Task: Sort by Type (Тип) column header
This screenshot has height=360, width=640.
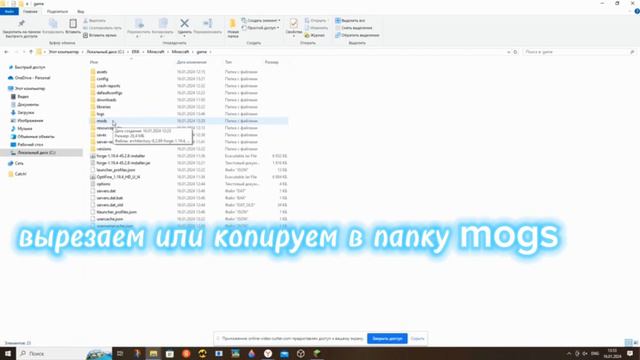Action: tap(229, 62)
